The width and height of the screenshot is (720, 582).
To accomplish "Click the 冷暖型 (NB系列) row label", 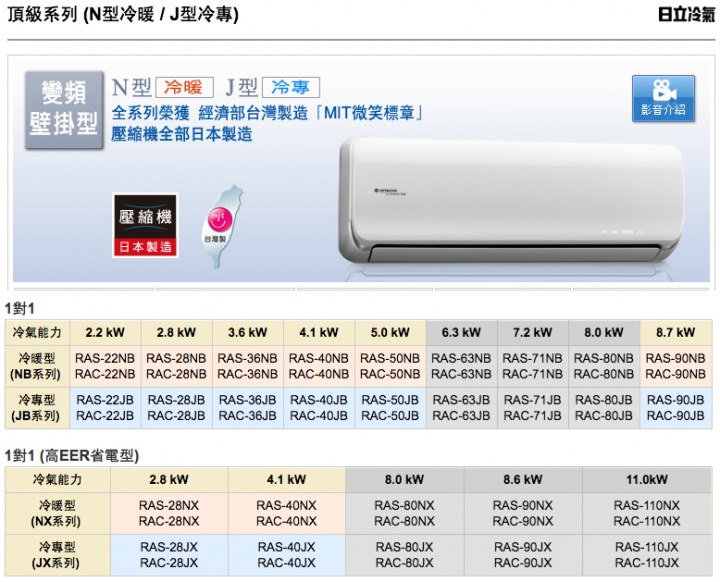I will pos(37,366).
